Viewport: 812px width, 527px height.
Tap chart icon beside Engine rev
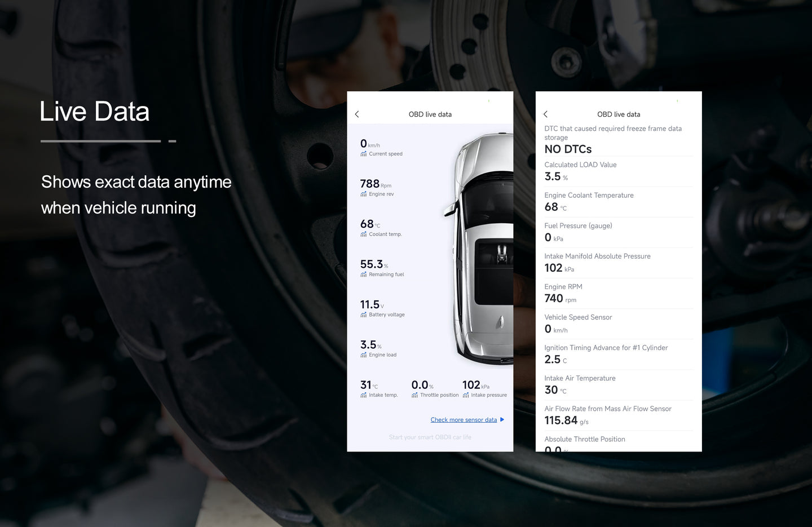364,194
